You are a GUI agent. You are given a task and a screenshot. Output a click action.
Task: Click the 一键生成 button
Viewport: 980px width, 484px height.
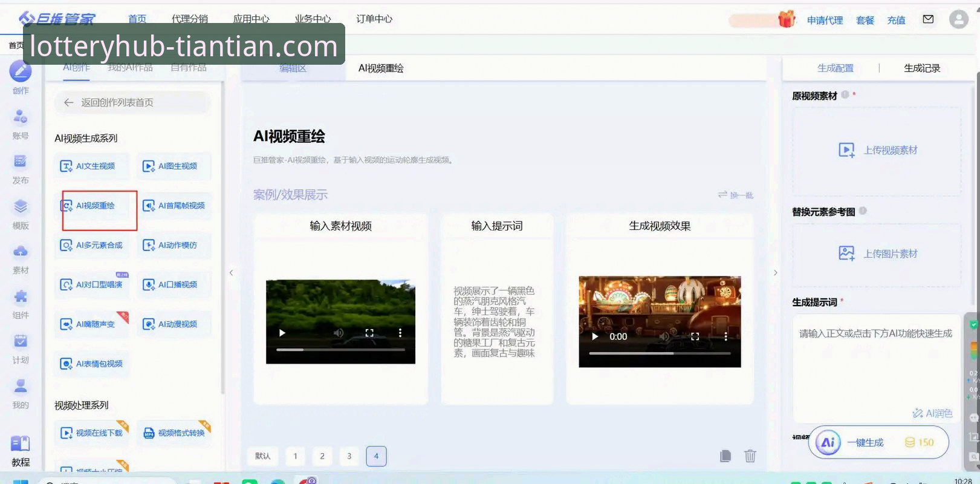click(878, 442)
